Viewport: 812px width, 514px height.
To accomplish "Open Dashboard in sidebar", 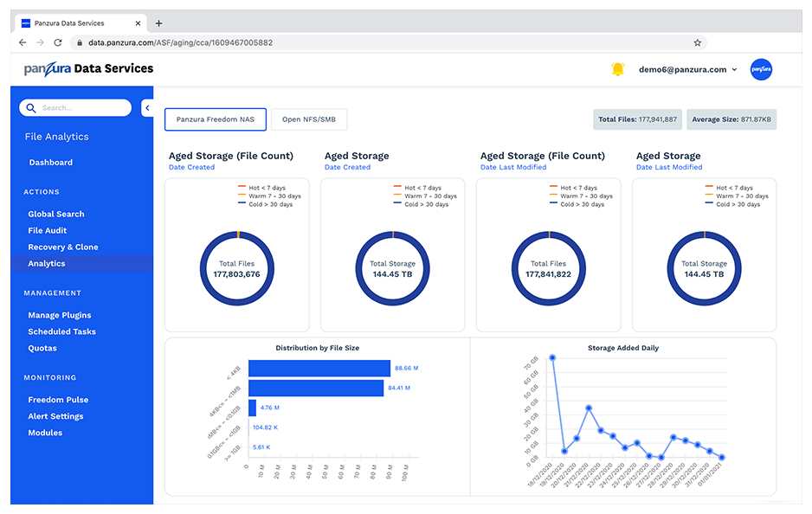I will [x=51, y=163].
